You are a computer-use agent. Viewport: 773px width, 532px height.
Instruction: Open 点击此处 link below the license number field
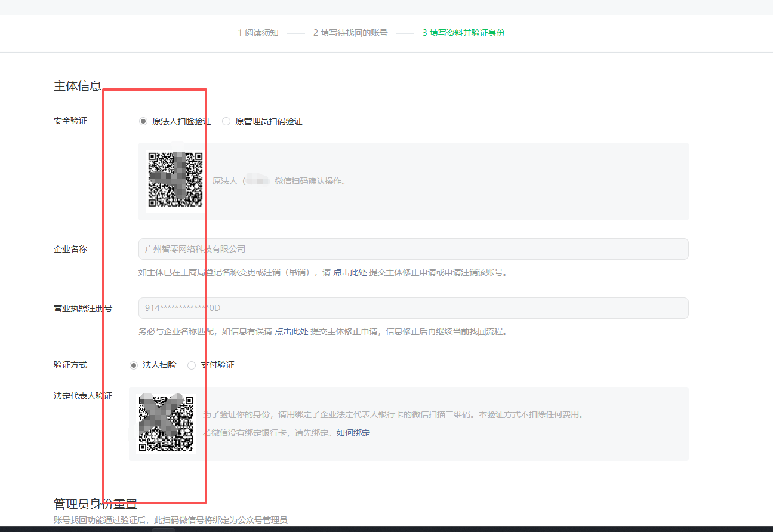[291, 331]
